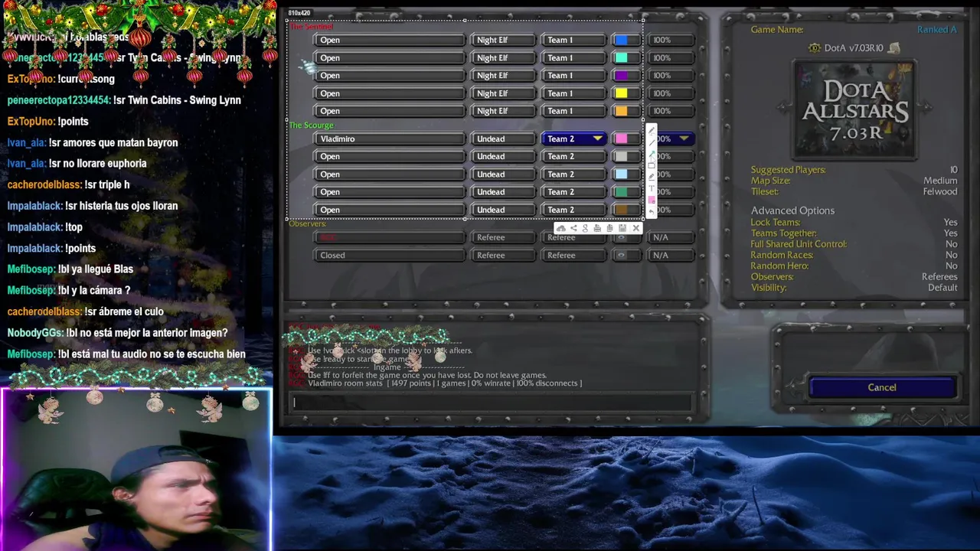The height and width of the screenshot is (551, 980).
Task: Undo last Lightshot annotation
Action: pos(652,212)
